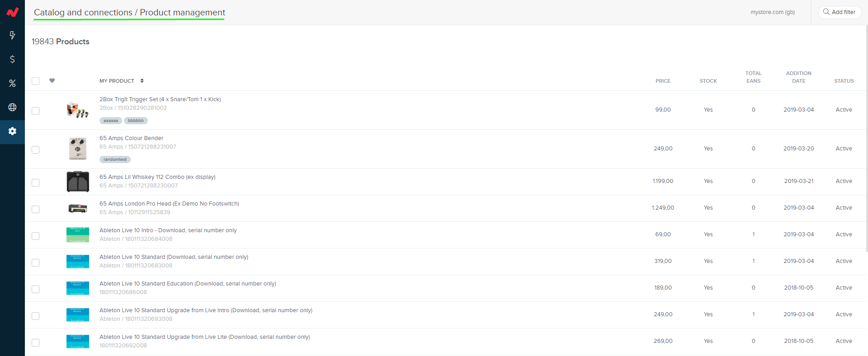Open the percent sidebar section
This screenshot has height=356, width=868.
(12, 83)
